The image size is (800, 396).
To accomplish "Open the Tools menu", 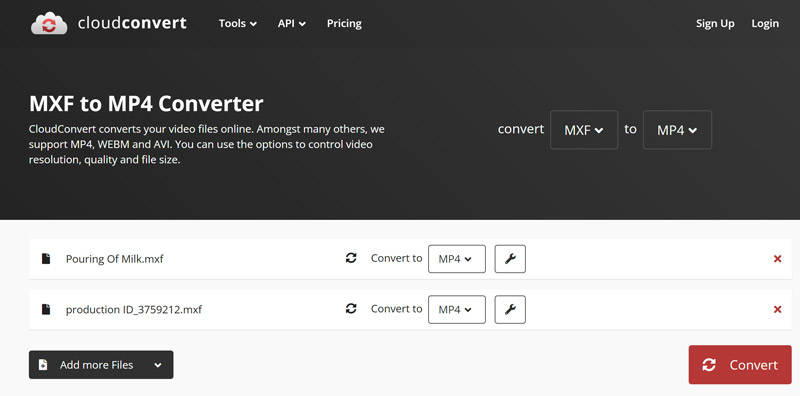I will point(238,23).
